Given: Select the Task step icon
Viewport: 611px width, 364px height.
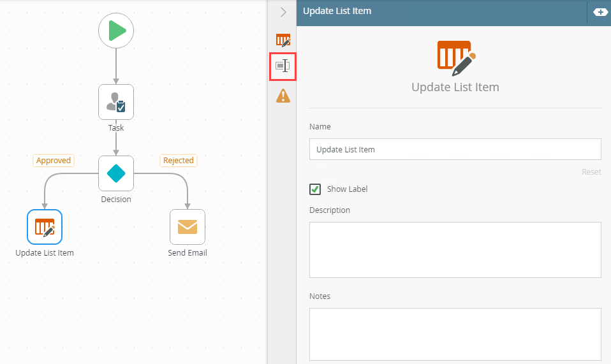Looking at the screenshot, I should point(116,102).
